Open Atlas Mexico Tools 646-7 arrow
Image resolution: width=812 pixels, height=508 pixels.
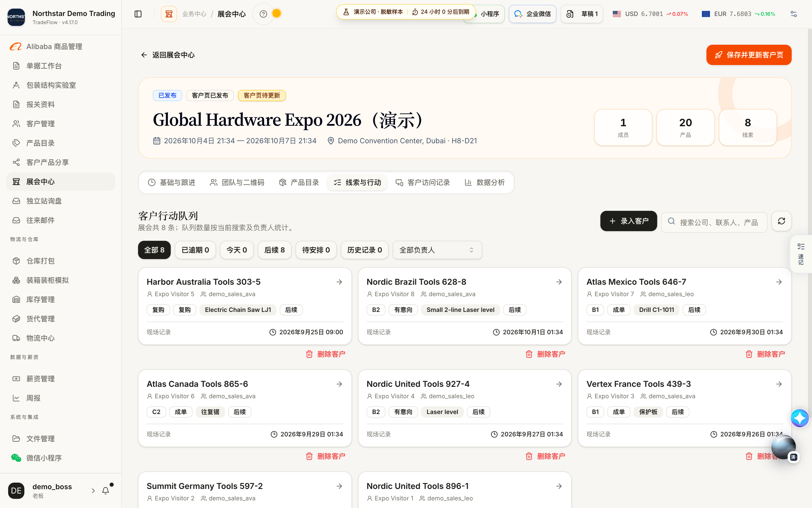tap(779, 282)
